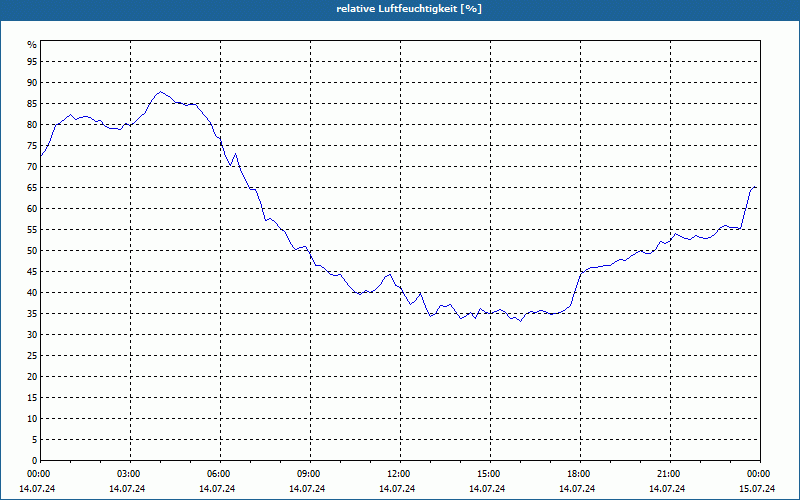800x500 pixels.
Task: Select the '14.07.24' date below 12:00
Action: [397, 489]
